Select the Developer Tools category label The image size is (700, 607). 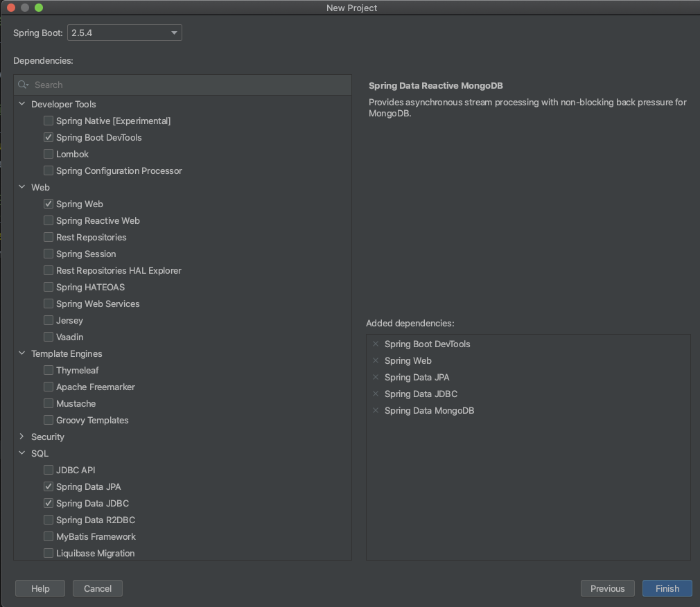(x=63, y=104)
